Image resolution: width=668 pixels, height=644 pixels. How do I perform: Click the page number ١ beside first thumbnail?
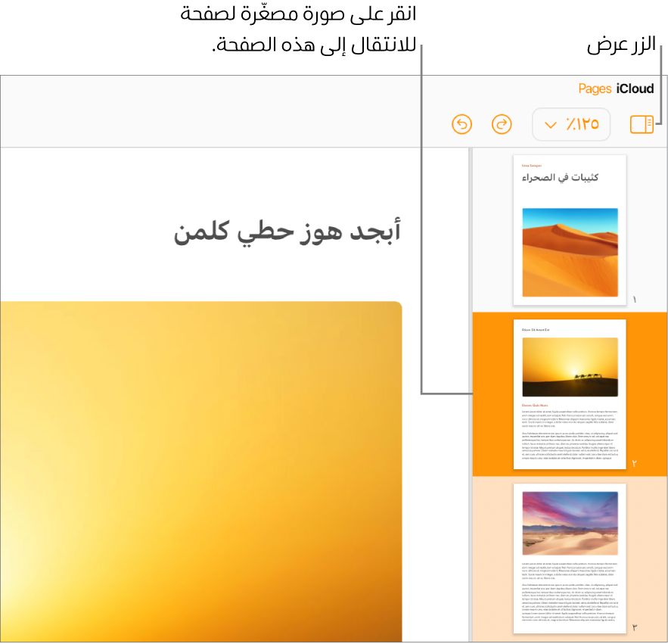click(634, 300)
